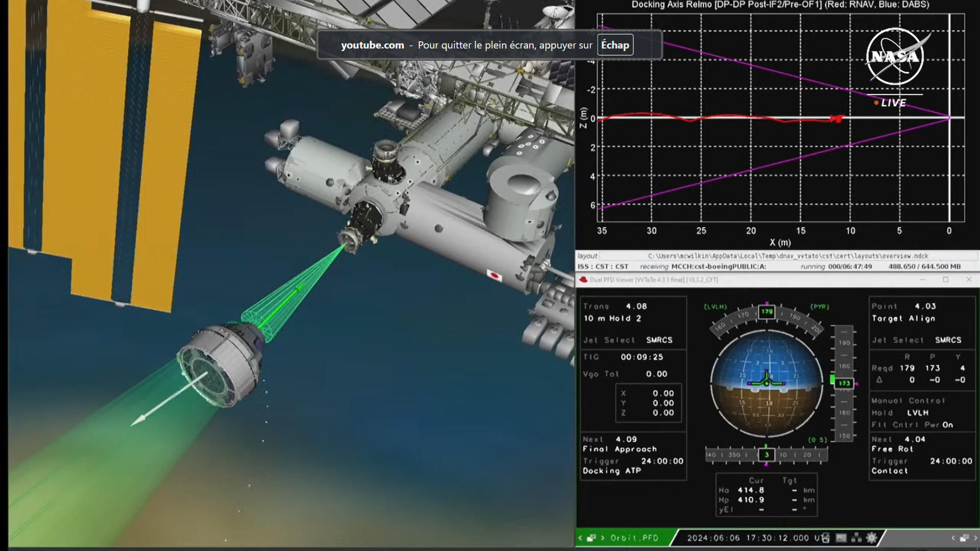Click the attitude director ball
Image resolution: width=980 pixels, height=551 pixels.
click(x=767, y=384)
